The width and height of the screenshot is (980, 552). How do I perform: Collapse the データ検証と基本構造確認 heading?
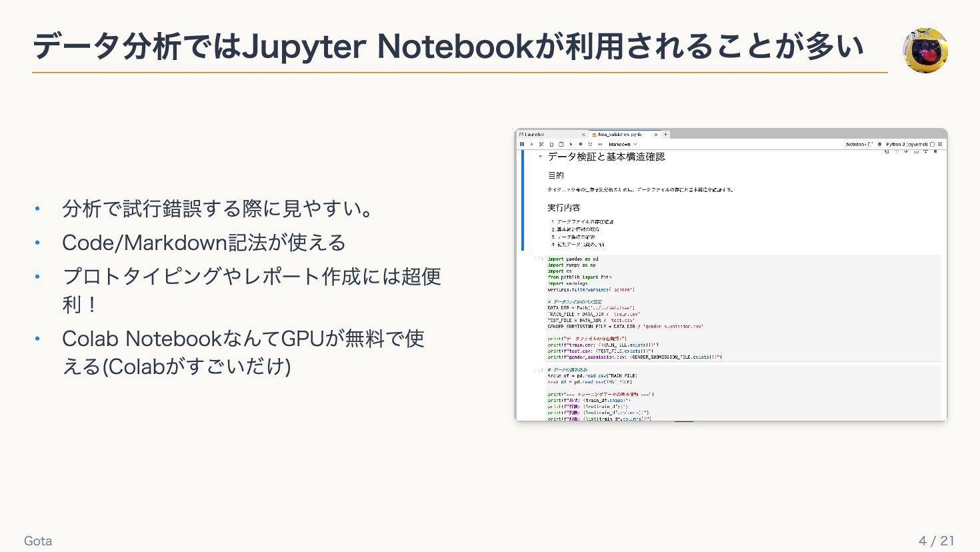(x=540, y=156)
